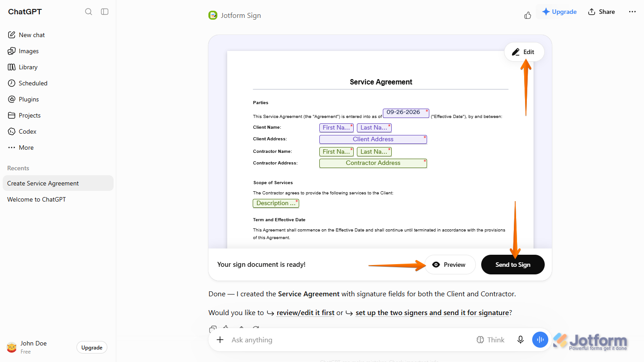Focus the Ask anything message box
Viewport: 644px width, 362px height.
(349, 340)
